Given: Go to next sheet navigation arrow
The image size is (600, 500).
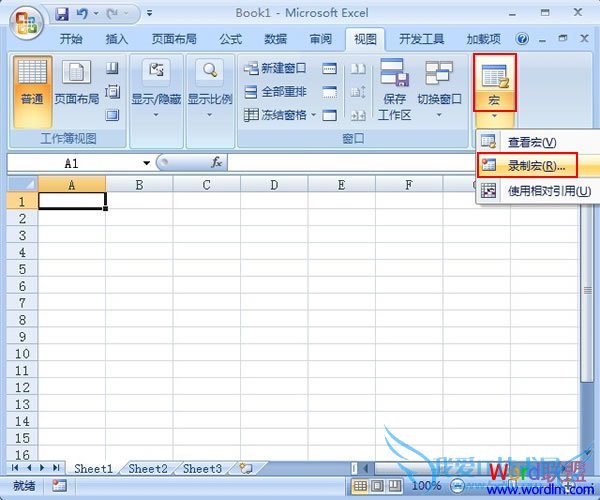Looking at the screenshot, I should (x=42, y=467).
